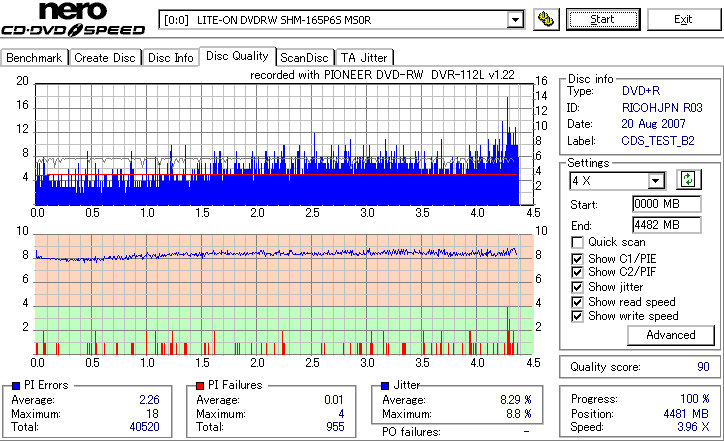Click the drive options tools icon
The height and width of the screenshot is (441, 724).
click(x=546, y=19)
